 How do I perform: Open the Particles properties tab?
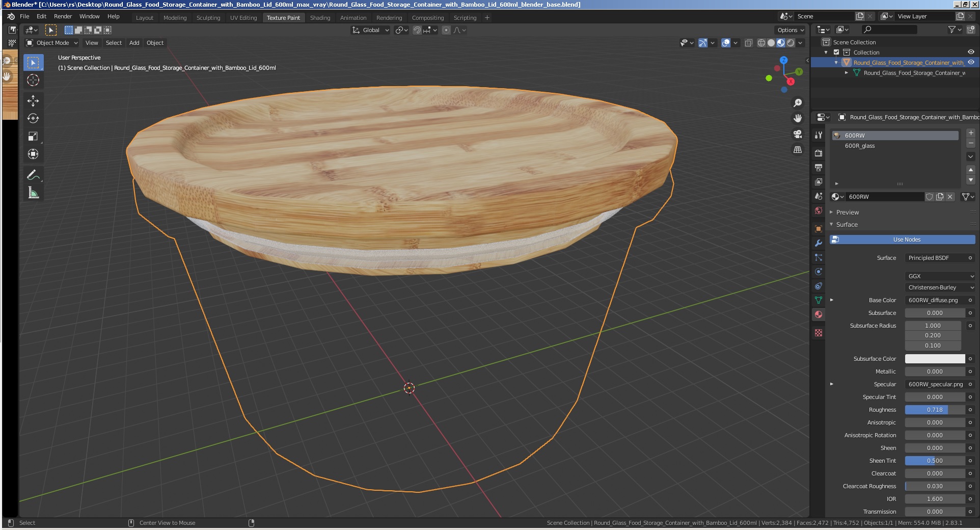[819, 257]
